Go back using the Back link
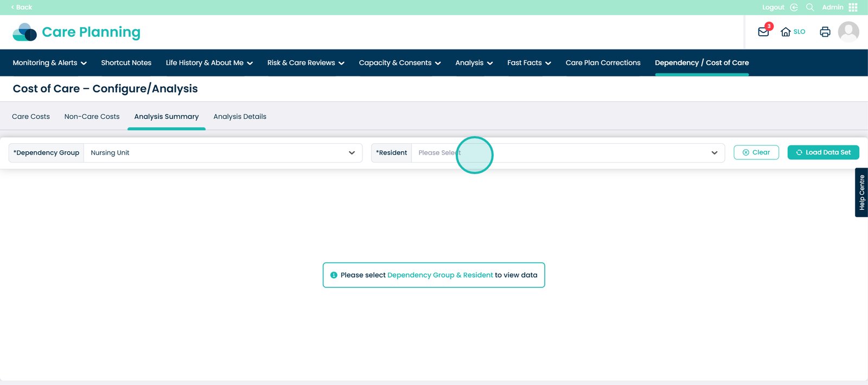Viewport: 868px width, 385px height. click(x=22, y=7)
